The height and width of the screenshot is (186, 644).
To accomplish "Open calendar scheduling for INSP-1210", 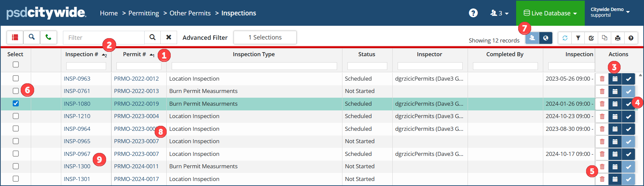I will click(615, 116).
